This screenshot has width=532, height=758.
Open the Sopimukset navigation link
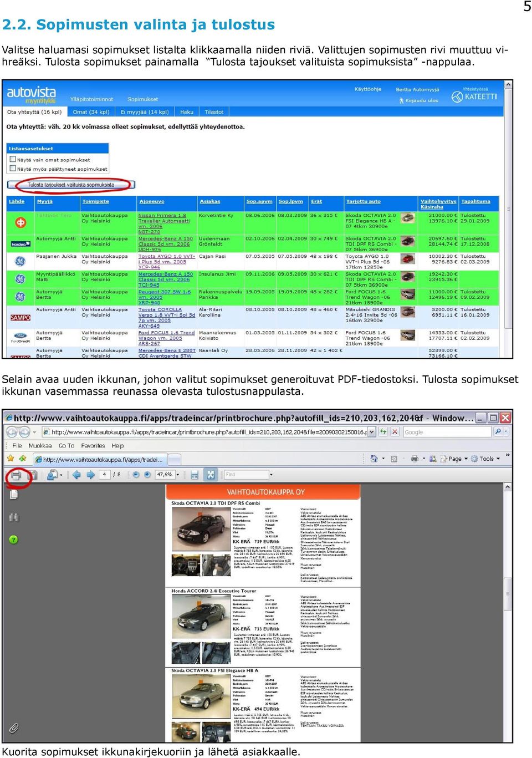coord(142,99)
